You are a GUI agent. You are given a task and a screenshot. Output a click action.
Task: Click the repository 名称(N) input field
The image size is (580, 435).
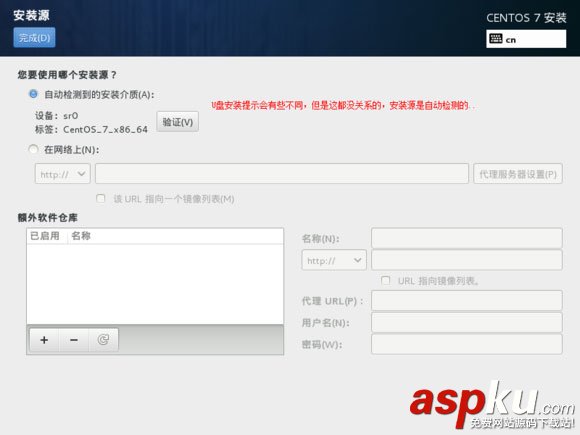(467, 238)
